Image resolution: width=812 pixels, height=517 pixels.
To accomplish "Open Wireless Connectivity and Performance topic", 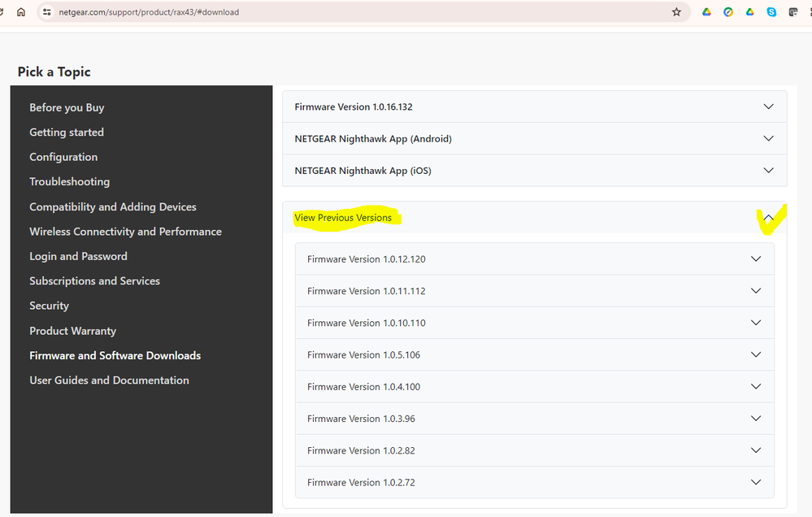I will click(x=125, y=232).
